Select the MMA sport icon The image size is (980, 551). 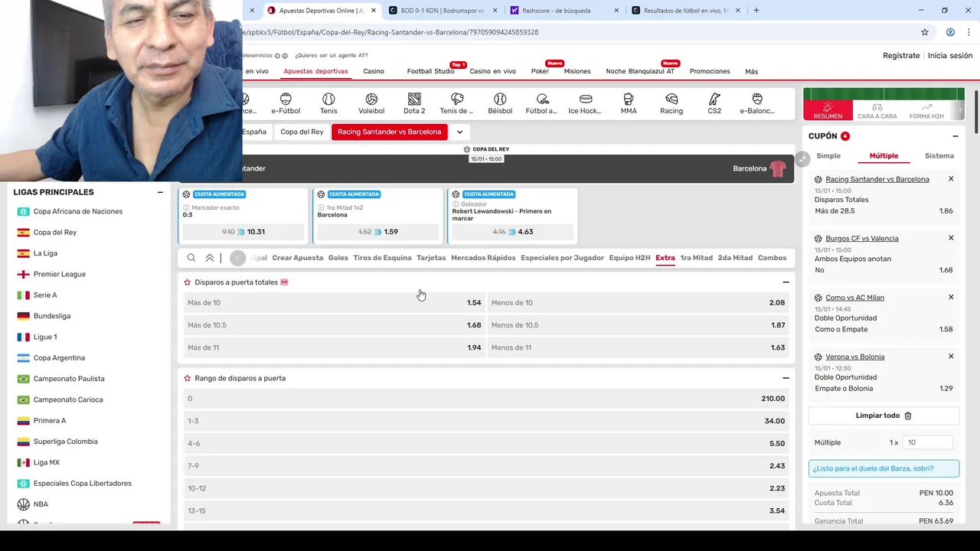click(629, 103)
